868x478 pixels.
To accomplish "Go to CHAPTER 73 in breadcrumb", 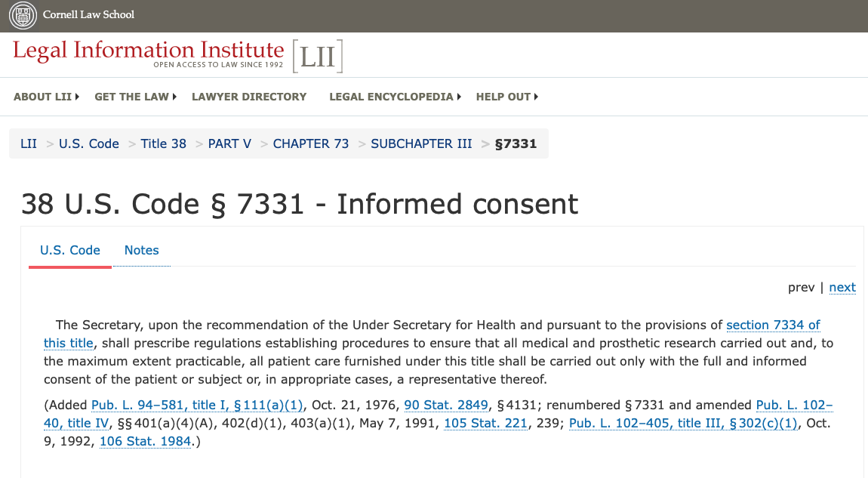I will click(x=310, y=144).
